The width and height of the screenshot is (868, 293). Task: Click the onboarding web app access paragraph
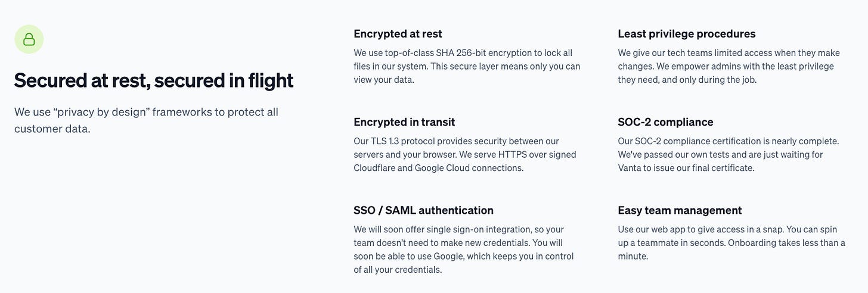[731, 243]
